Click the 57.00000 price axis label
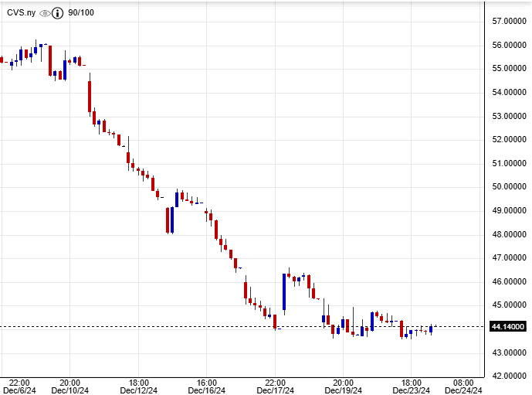The width and height of the screenshot is (532, 395). 509,22
